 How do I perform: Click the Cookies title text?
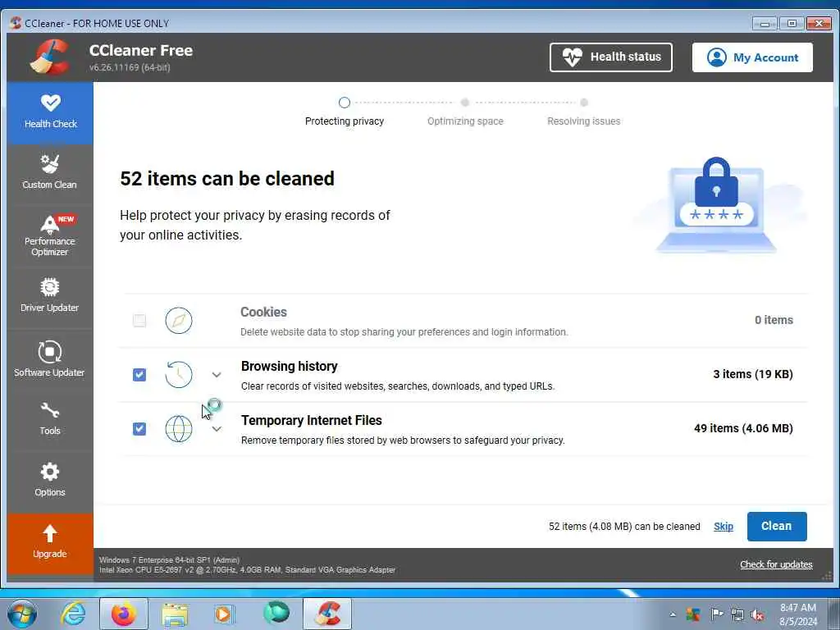[263, 312]
